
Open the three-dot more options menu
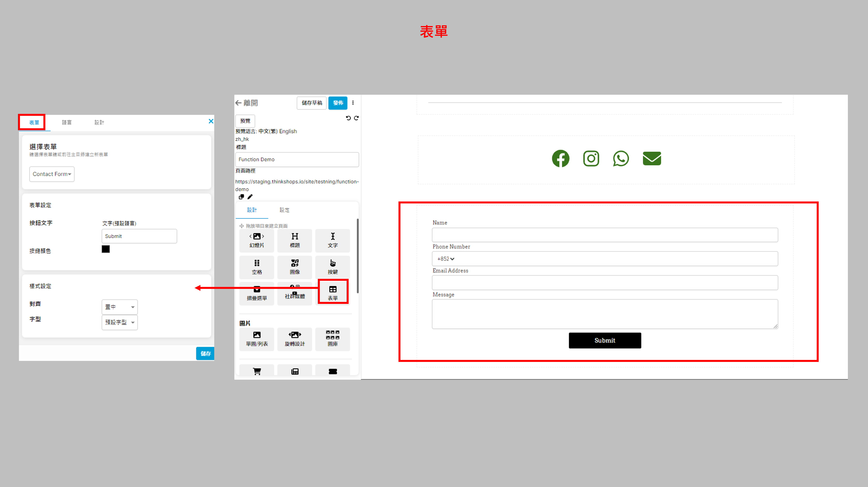tap(353, 103)
